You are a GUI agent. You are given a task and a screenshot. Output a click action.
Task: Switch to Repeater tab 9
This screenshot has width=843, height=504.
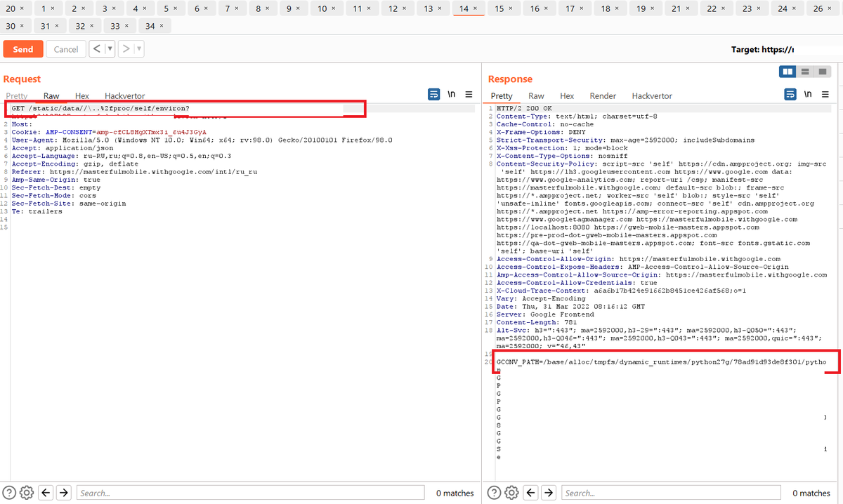(289, 8)
